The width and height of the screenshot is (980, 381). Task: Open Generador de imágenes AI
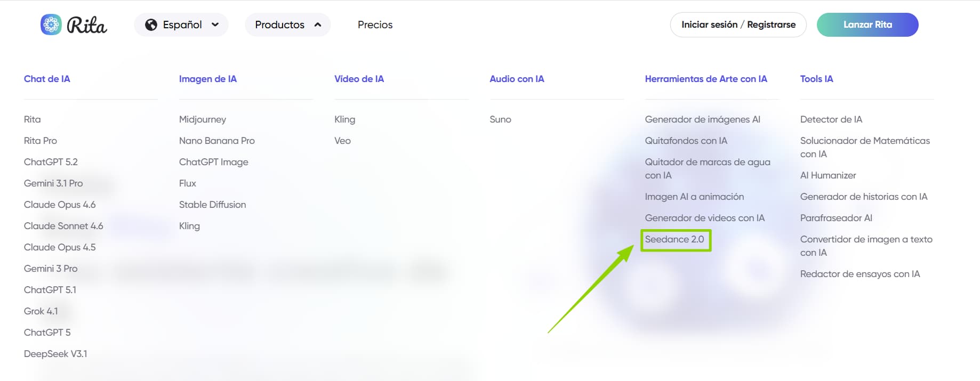pyautogui.click(x=702, y=119)
